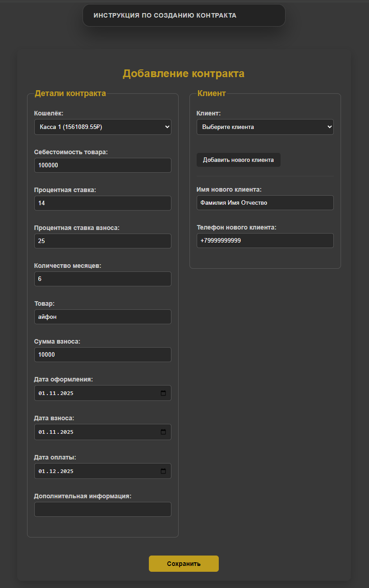Open calendar picker for Дата оформления
Image resolution: width=369 pixels, height=588 pixels.
click(163, 393)
